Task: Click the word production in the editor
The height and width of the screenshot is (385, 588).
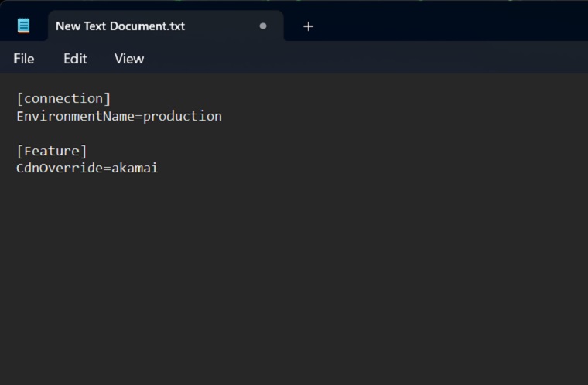Action: pyautogui.click(x=183, y=116)
